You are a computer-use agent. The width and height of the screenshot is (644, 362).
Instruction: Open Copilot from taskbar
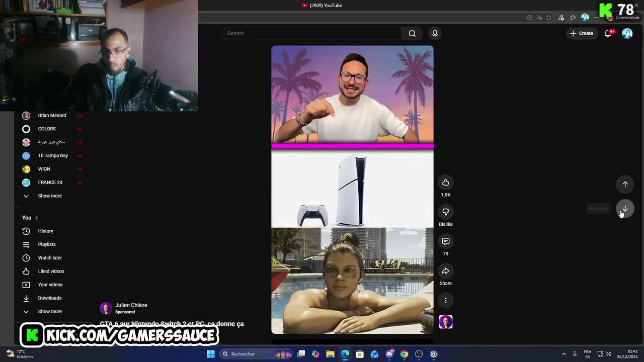pos(315,354)
